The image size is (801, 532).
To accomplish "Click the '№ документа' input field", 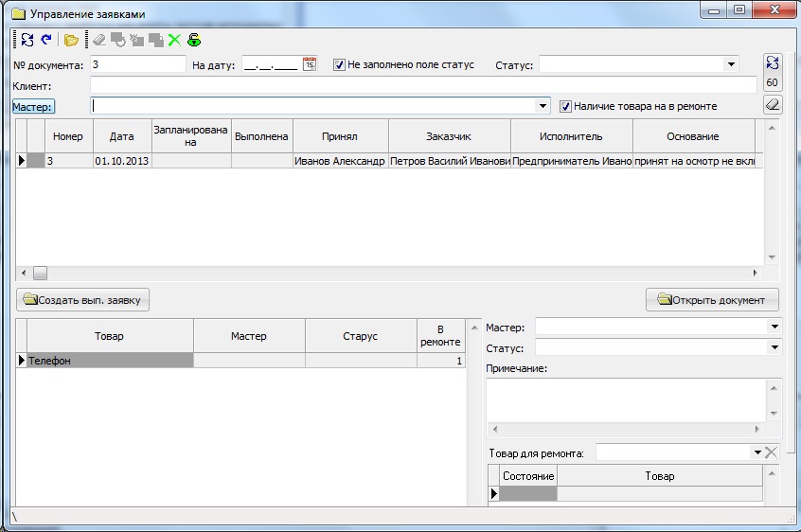I will coord(138,64).
